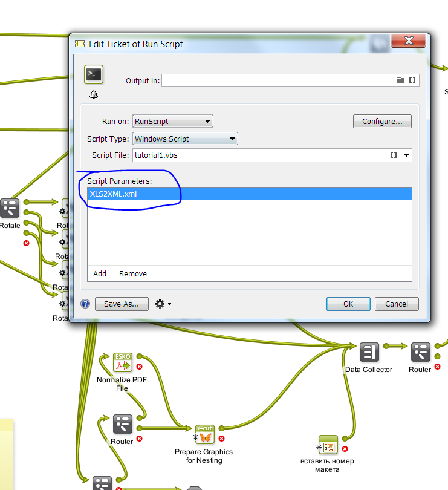
Task: Click the Configure... button
Action: point(382,121)
